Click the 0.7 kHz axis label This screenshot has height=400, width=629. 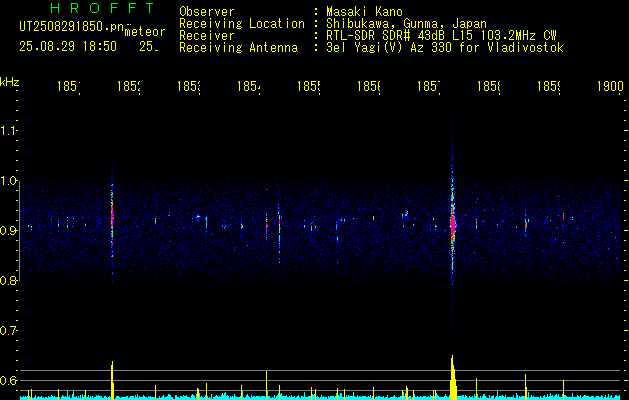(9, 330)
